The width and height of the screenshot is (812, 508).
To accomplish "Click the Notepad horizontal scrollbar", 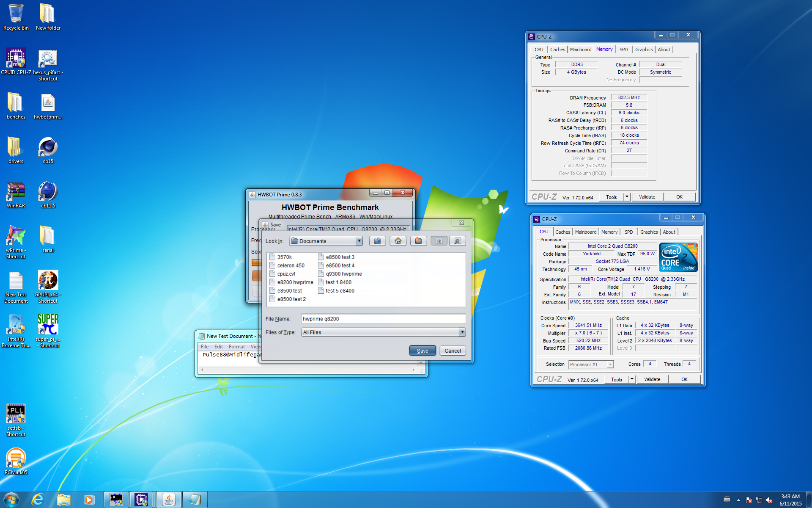I will 308,370.
